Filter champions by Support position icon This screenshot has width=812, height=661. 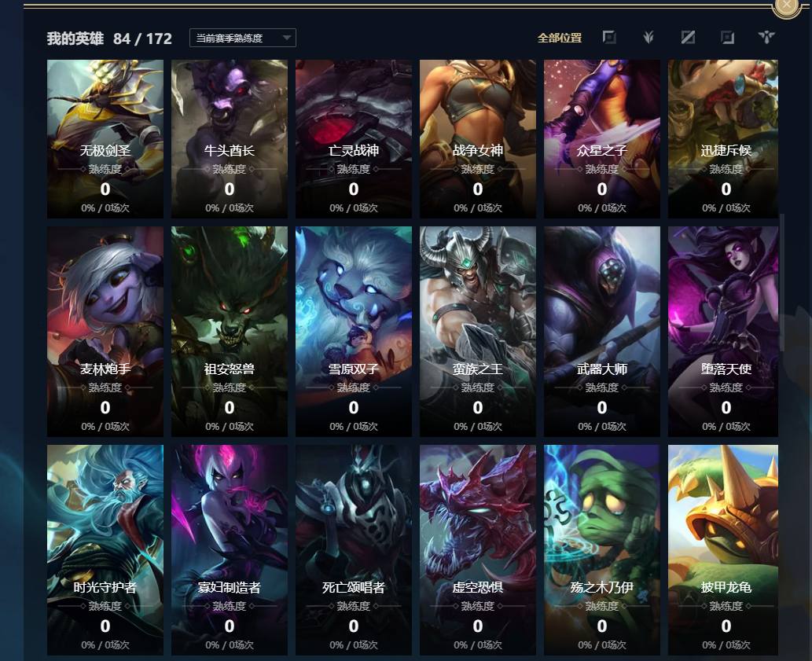(766, 37)
